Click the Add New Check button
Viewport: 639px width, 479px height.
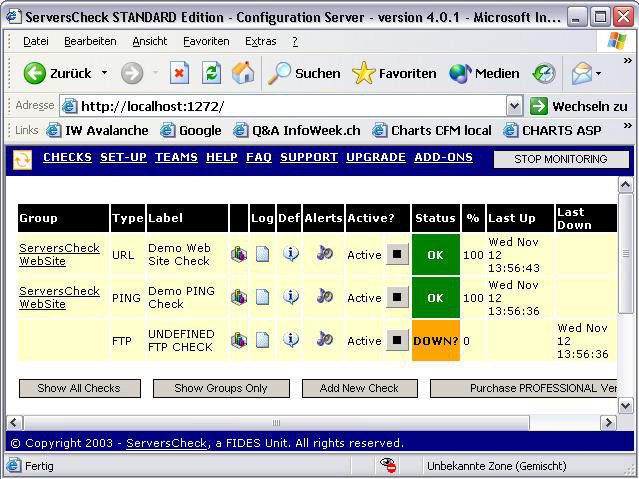point(359,388)
